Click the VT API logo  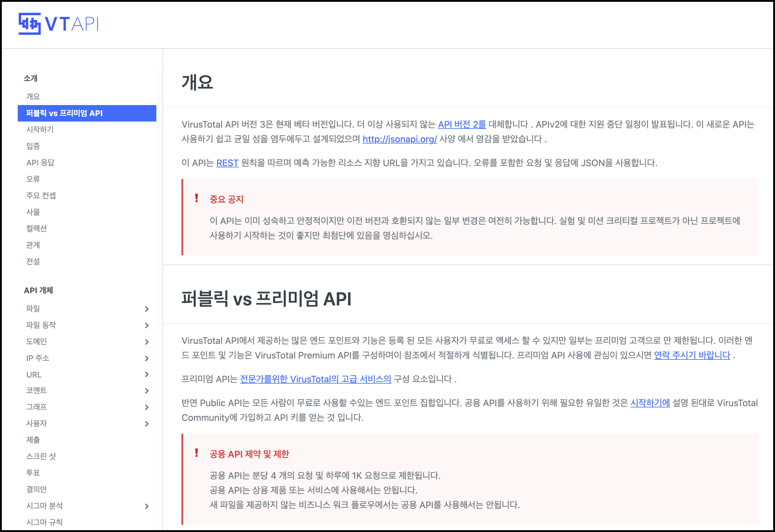tap(58, 24)
